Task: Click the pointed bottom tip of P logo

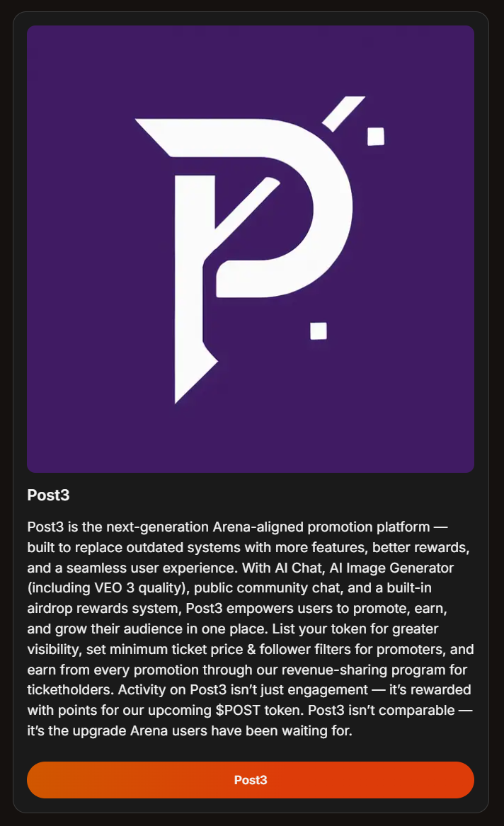Action: (181, 394)
